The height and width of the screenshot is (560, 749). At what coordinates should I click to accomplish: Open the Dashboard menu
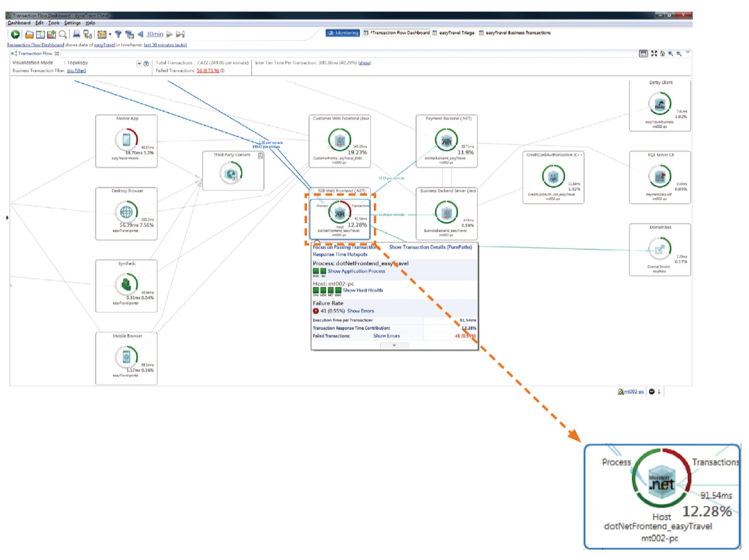click(x=19, y=23)
